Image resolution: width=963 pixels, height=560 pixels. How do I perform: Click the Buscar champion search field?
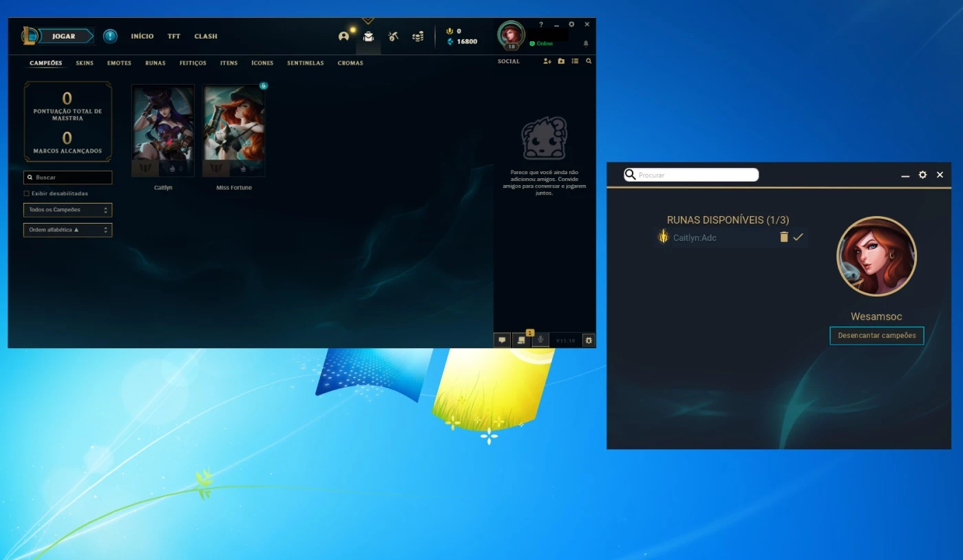coord(67,177)
